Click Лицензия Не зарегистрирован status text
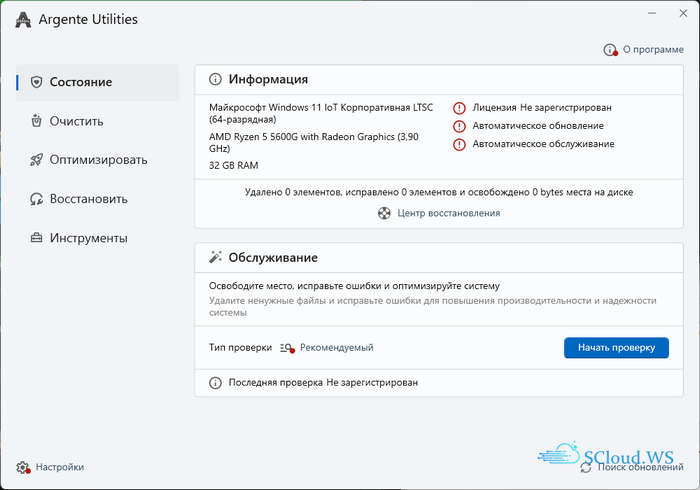Viewport: 700px width, 490px height. (x=542, y=108)
